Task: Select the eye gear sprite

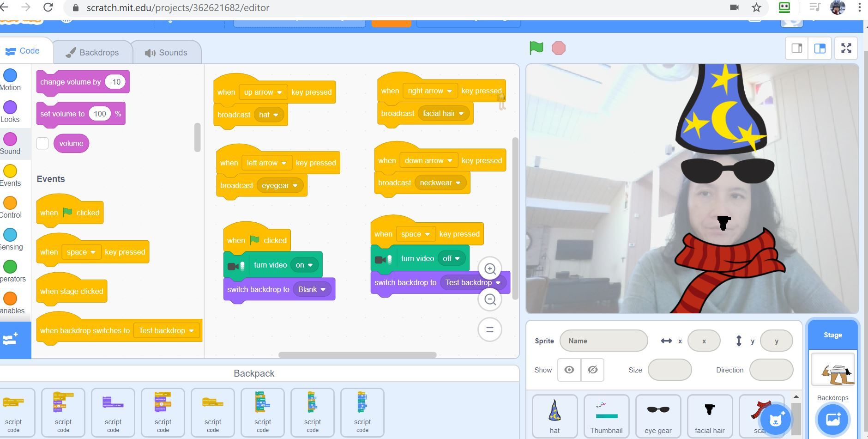Action: 658,415
